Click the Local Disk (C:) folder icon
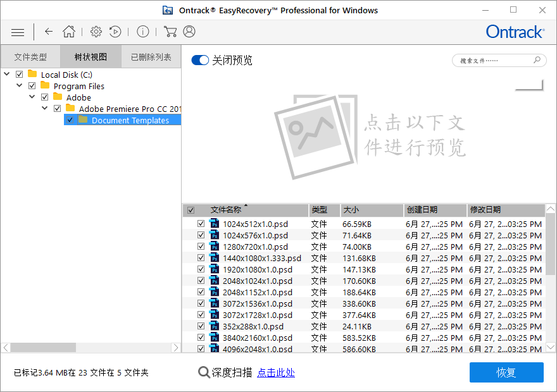This screenshot has height=392, width=557. [32, 74]
